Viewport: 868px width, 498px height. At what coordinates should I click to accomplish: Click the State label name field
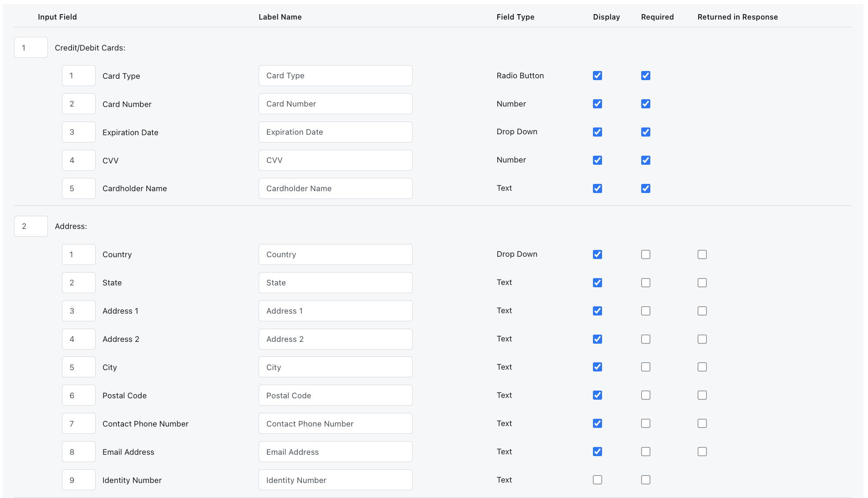point(336,283)
